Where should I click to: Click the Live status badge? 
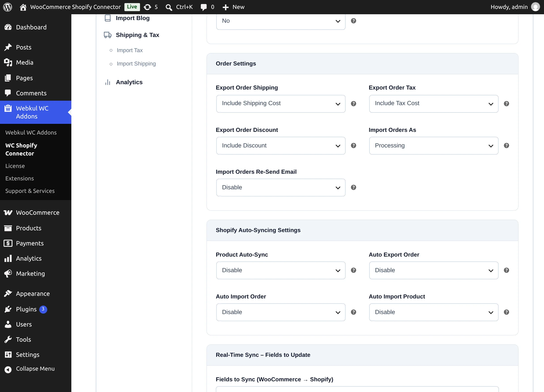pos(132,7)
